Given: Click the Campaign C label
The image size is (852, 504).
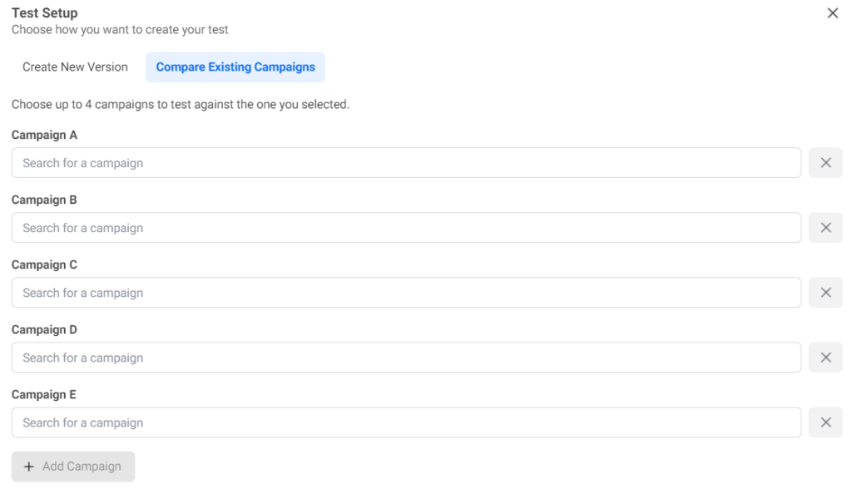Looking at the screenshot, I should click(x=44, y=264).
